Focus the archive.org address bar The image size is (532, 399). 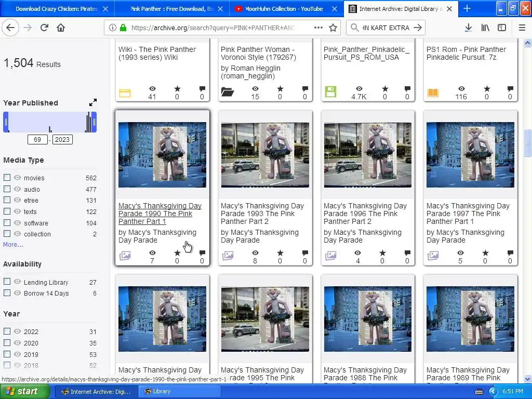pyautogui.click(x=214, y=28)
